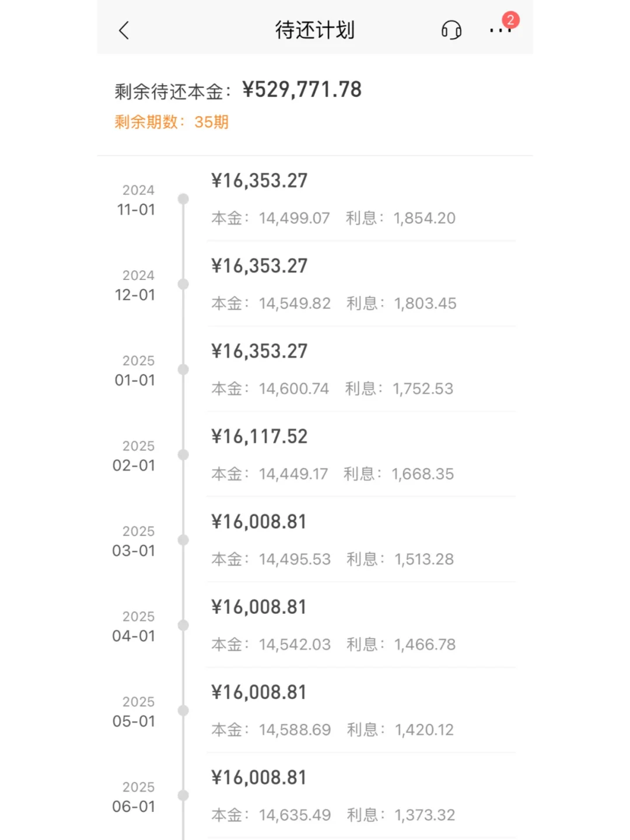Select the 2024 11-01 timeline dot
Image resolution: width=630 pixels, height=840 pixels.
(x=183, y=199)
